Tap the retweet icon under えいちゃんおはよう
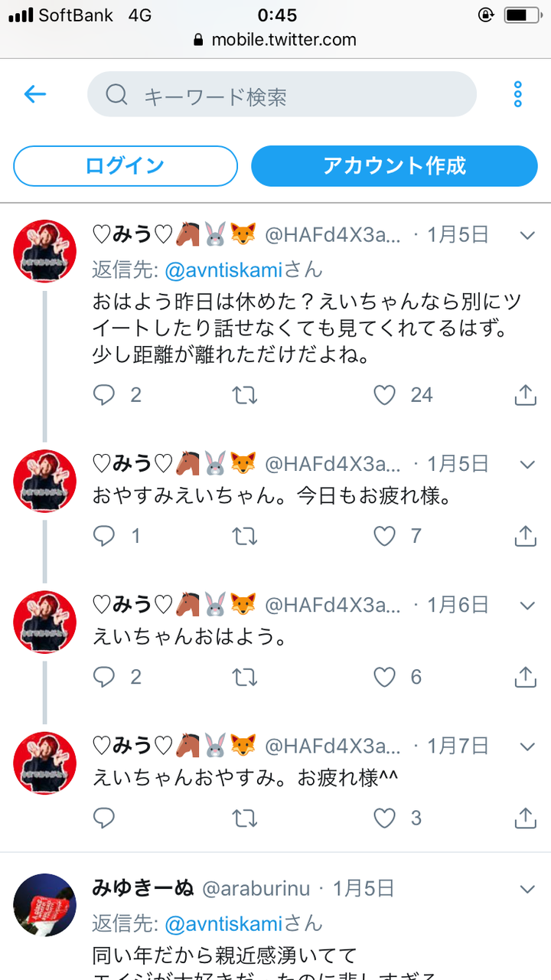The width and height of the screenshot is (551, 980). coord(243,677)
